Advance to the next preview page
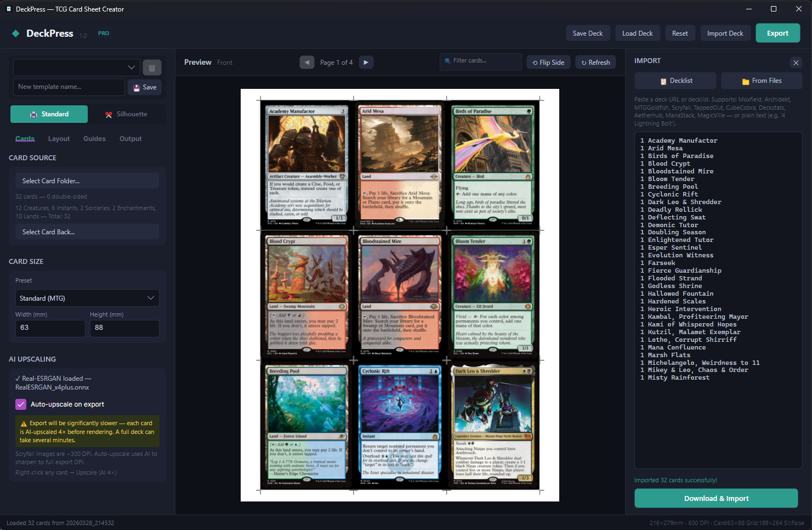Image resolution: width=812 pixels, height=530 pixels. (x=366, y=62)
